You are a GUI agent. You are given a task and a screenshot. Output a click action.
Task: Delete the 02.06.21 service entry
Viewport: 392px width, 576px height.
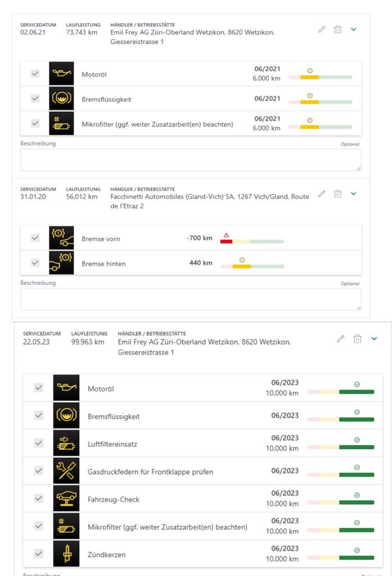click(x=337, y=29)
